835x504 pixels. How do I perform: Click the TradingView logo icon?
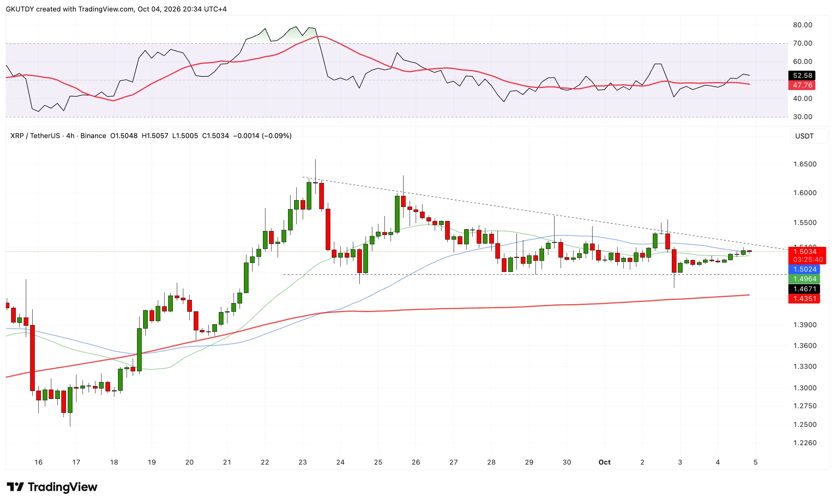[x=15, y=487]
